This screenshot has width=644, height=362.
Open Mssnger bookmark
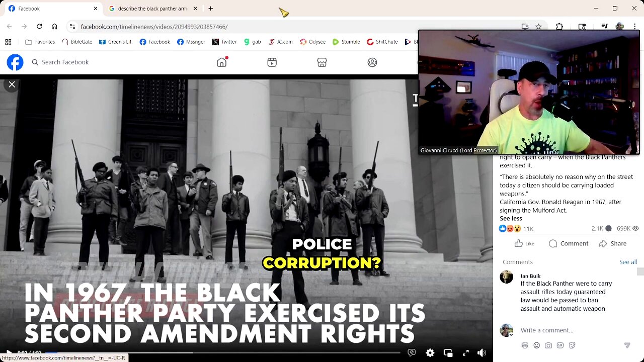coord(191,42)
